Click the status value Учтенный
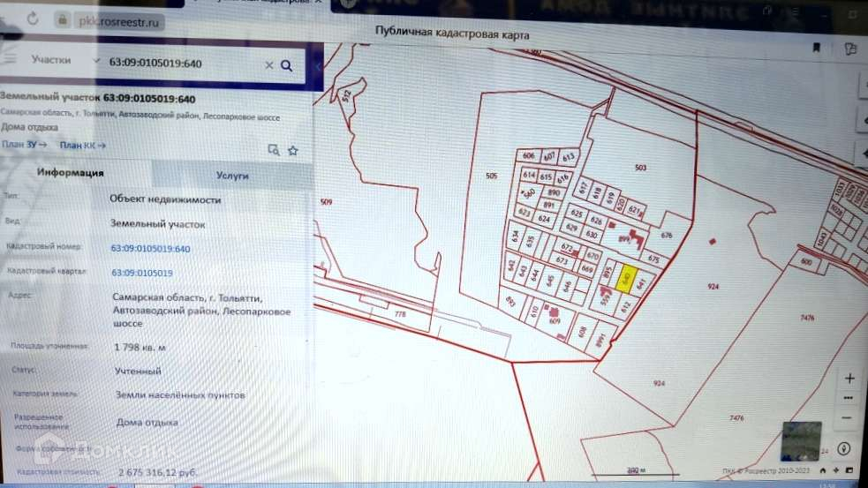This screenshot has width=868, height=488. click(x=138, y=371)
